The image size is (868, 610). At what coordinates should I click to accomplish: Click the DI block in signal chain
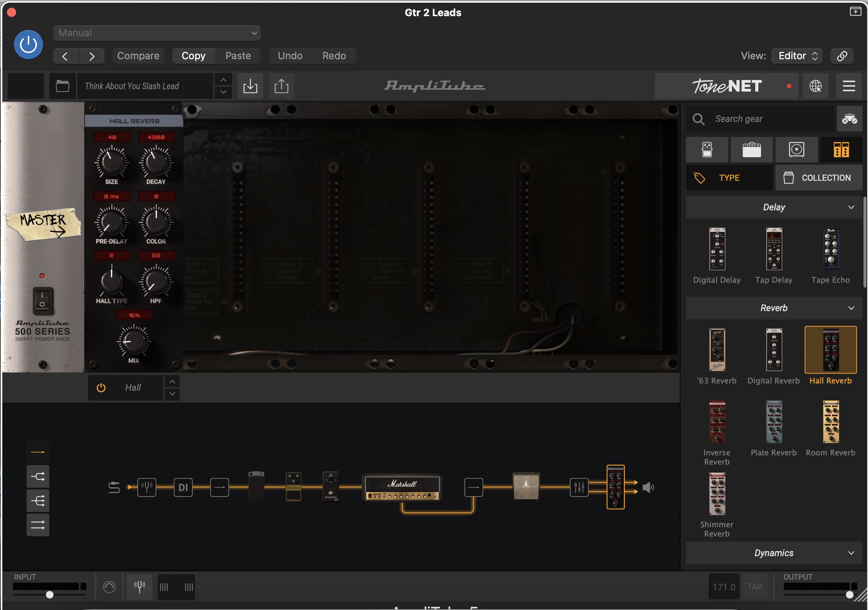pyautogui.click(x=183, y=487)
